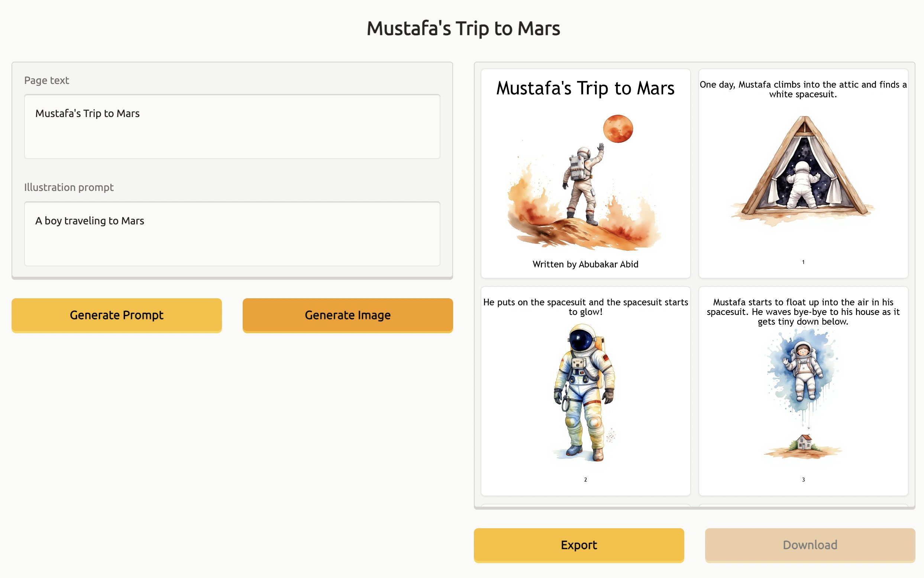Open the glowing spacesuit page 2 thumbnail

[585, 391]
